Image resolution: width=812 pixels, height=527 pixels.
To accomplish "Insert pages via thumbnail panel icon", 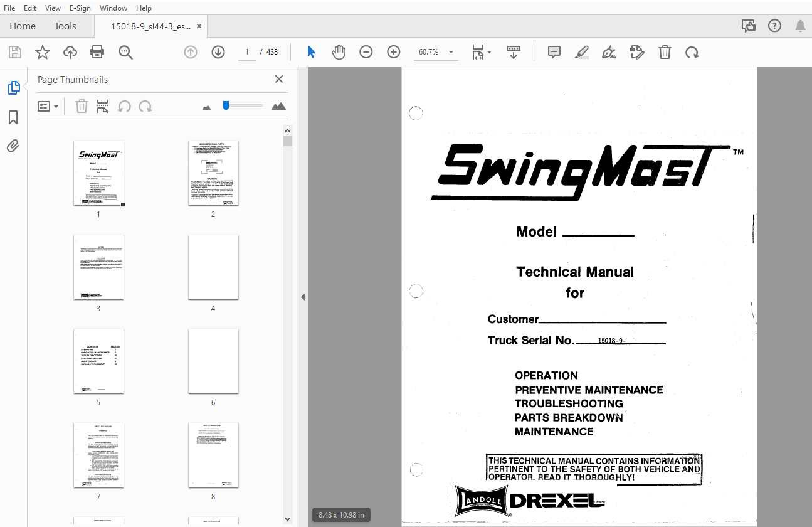I will 102,106.
